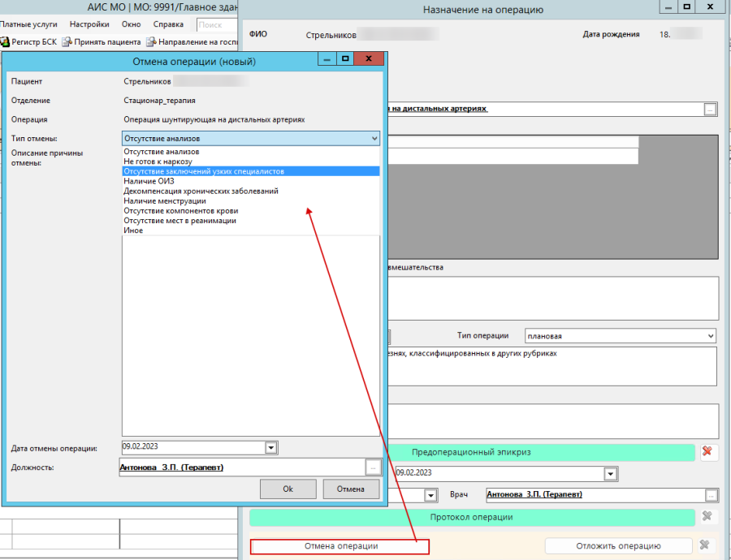
Task: Click Антонова З.П. link in Врач field
Action: (534, 494)
